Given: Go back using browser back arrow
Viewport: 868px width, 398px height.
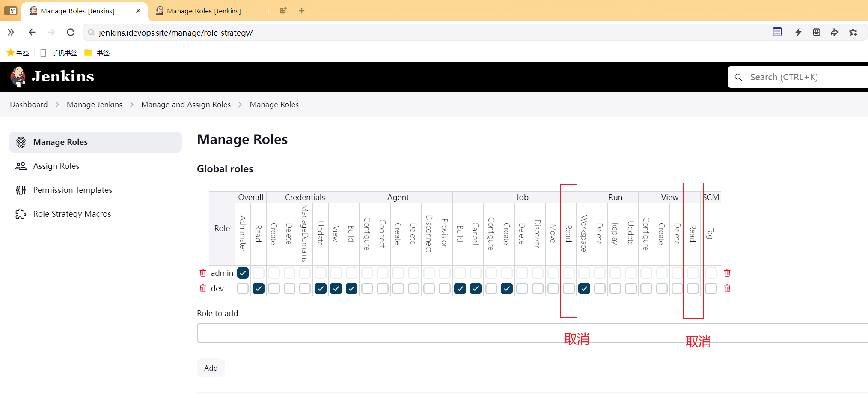Looking at the screenshot, I should click(32, 32).
